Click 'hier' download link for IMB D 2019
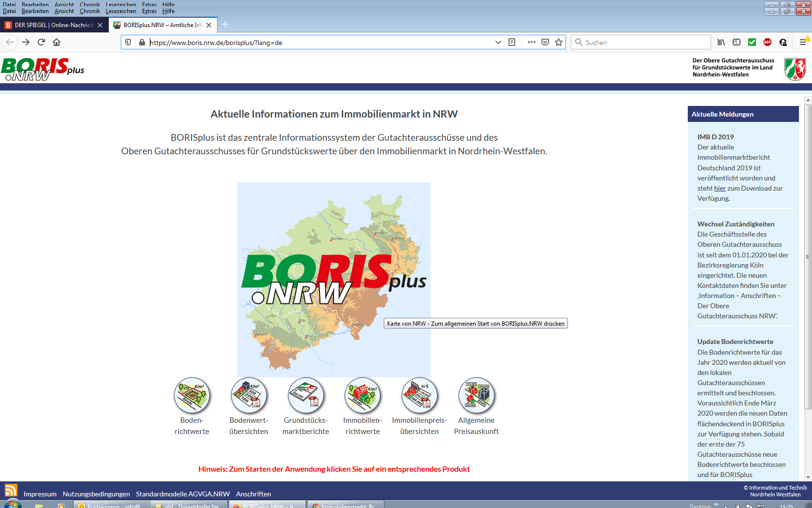The image size is (812, 508). tap(720, 188)
